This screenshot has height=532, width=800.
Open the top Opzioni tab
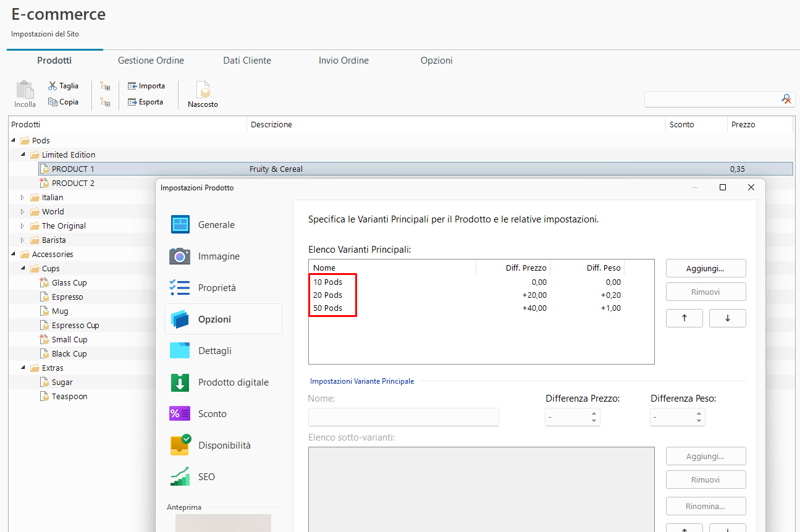[437, 61]
